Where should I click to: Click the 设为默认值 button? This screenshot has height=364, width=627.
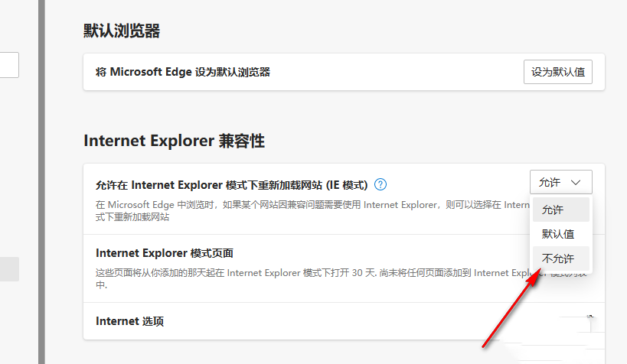pos(558,72)
